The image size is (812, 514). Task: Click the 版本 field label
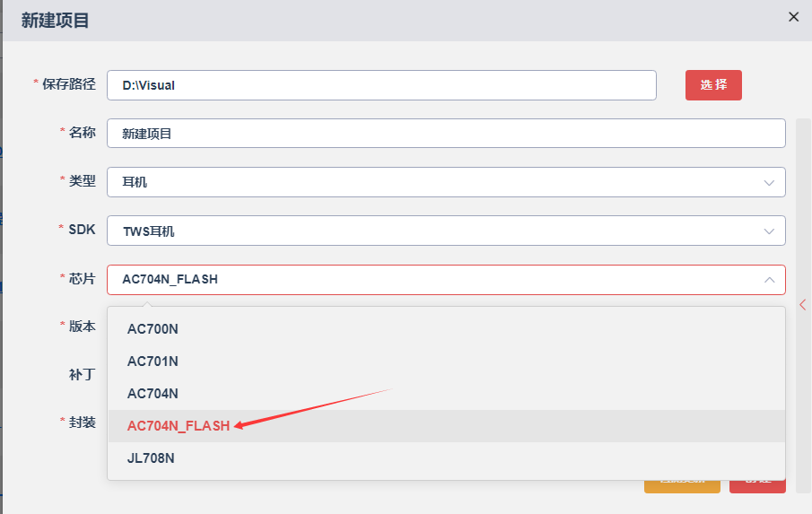click(82, 327)
